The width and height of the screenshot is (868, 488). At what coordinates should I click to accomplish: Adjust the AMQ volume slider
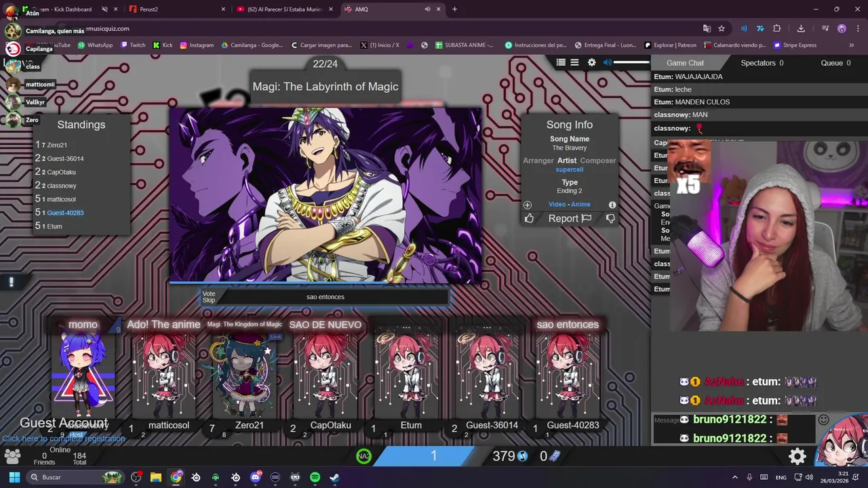point(631,62)
